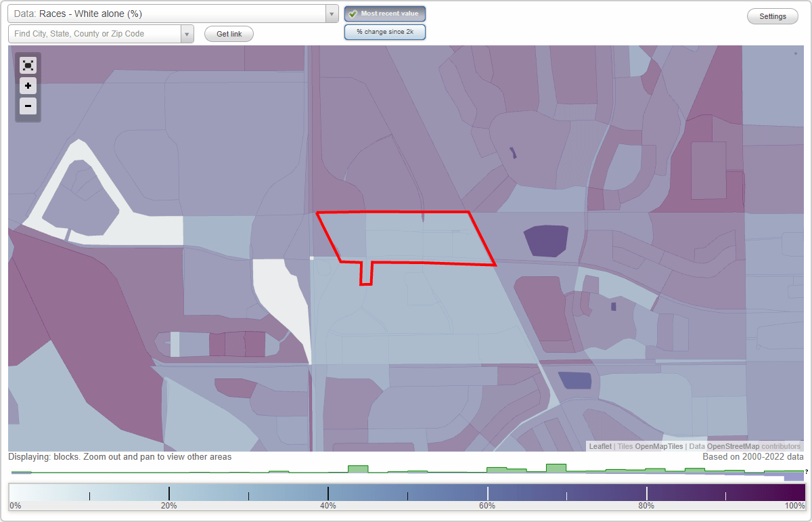Open the Data: Races - White alone combo box

pyautogui.click(x=173, y=14)
